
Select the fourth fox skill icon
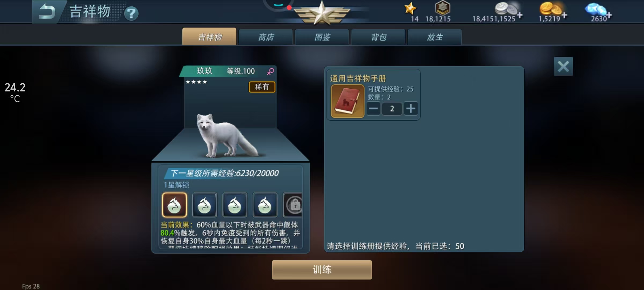[x=265, y=205]
